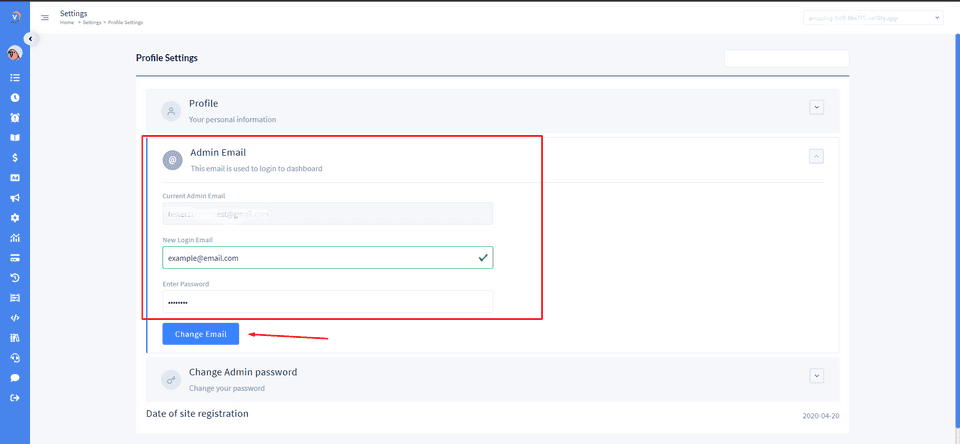Collapse the Admin Email section chevron
This screenshot has height=444, width=960.
[x=817, y=156]
